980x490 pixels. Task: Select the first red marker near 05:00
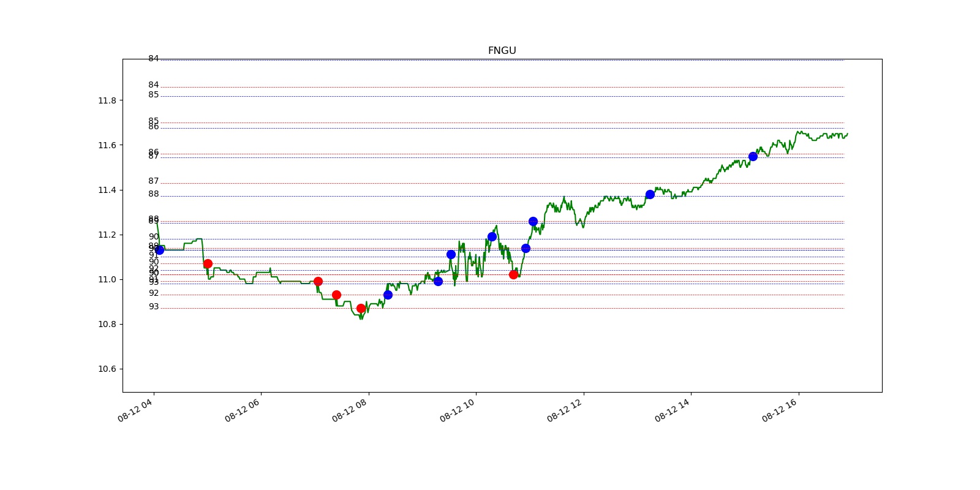[208, 263]
